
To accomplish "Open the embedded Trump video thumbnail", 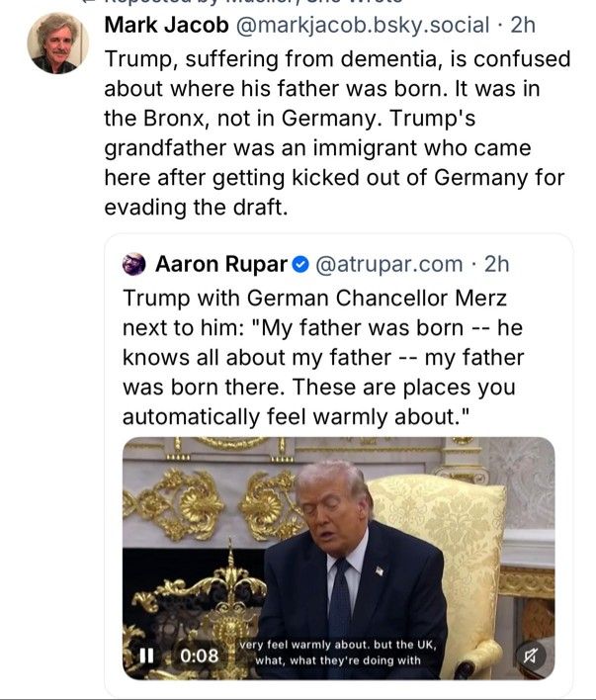I will 339,558.
